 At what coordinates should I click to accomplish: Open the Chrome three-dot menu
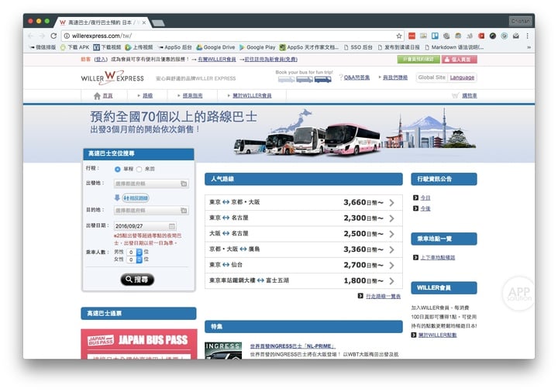point(527,36)
